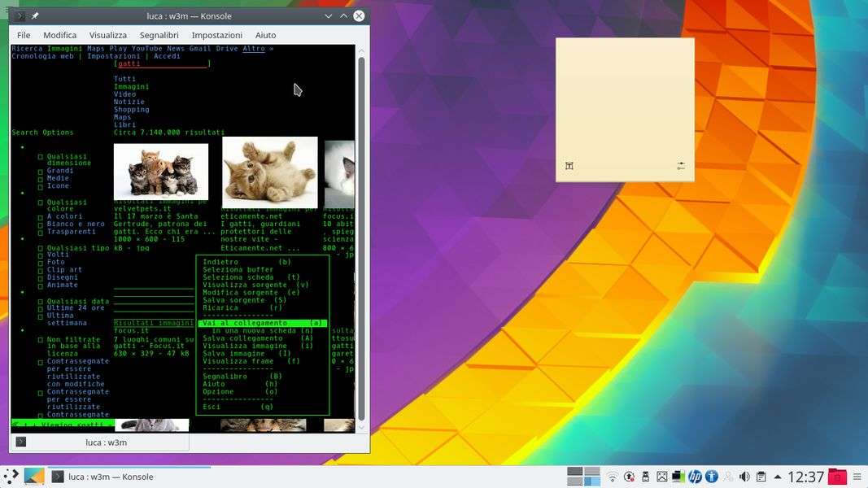Open the 'YouTube' link in top bar
Image resolution: width=868 pixels, height=488 pixels.
tap(146, 49)
